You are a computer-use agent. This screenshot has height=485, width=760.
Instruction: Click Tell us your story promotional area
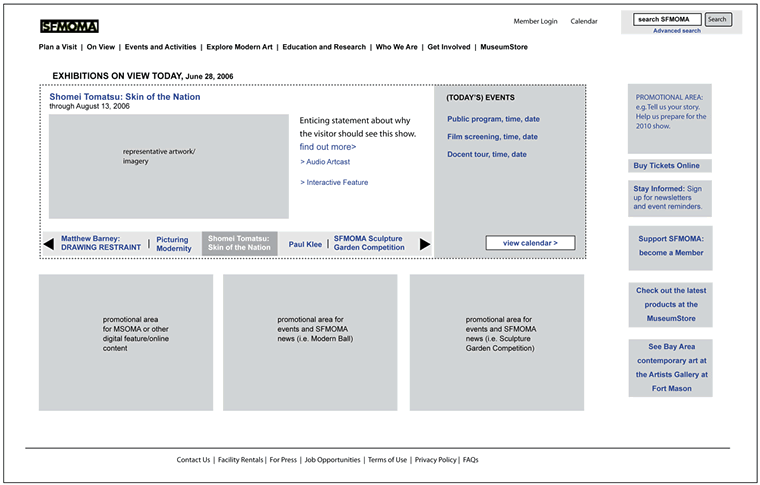(x=670, y=119)
